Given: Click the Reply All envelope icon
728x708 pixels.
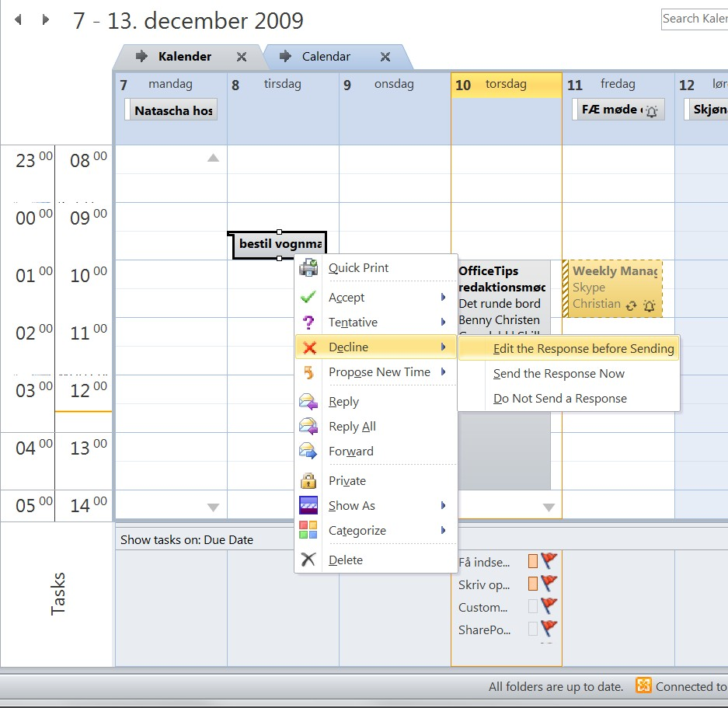Looking at the screenshot, I should [308, 426].
